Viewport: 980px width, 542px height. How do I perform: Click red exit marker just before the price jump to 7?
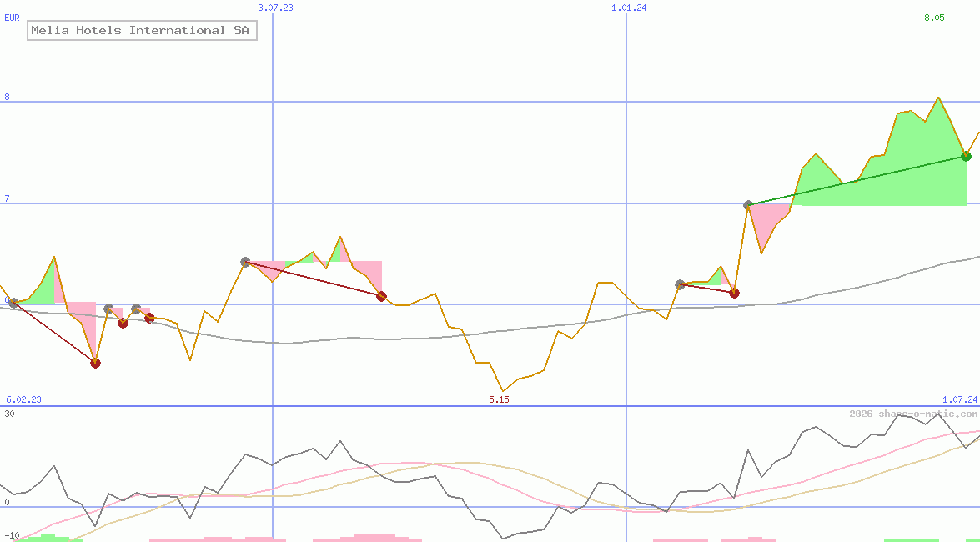click(x=734, y=293)
